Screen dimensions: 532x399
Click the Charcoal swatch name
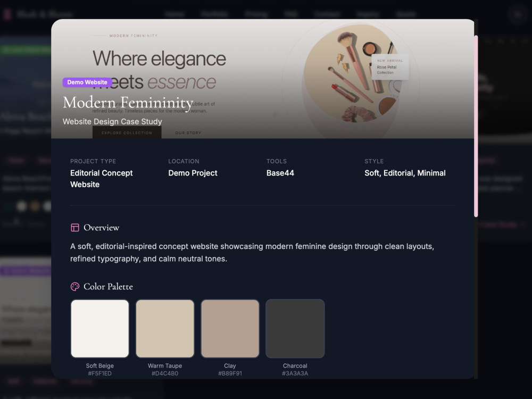[x=295, y=366]
